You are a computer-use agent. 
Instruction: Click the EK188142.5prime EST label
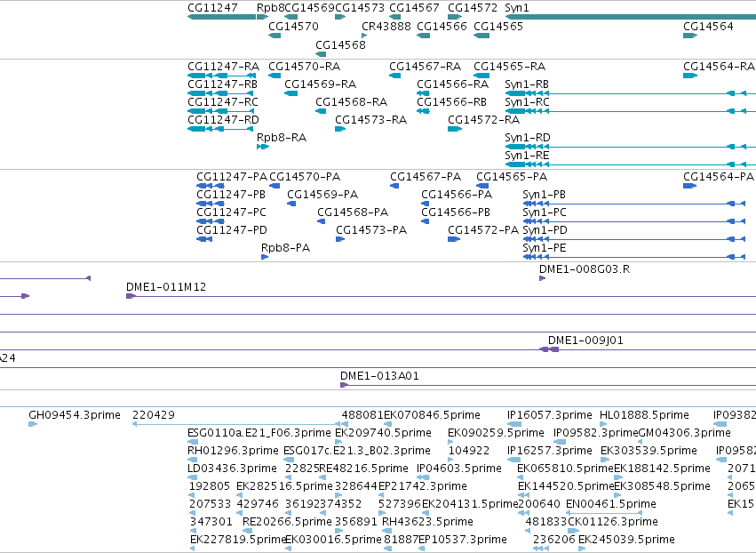pos(662,469)
